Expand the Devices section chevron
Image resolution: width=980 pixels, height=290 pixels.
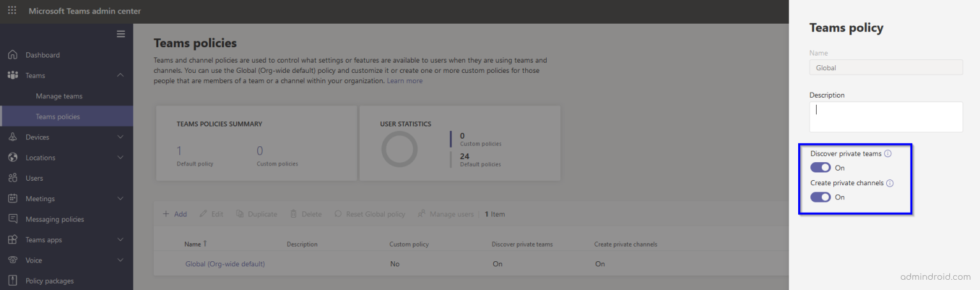tap(121, 137)
